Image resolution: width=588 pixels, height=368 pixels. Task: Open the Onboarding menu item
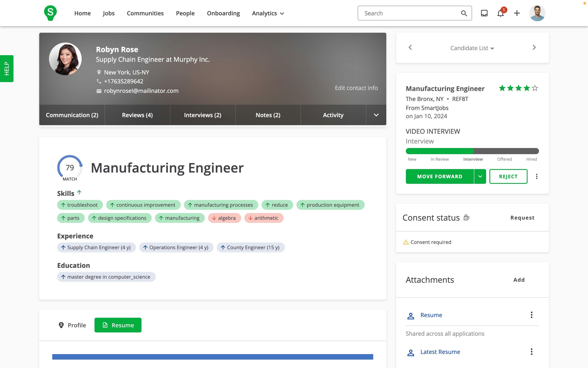pyautogui.click(x=223, y=13)
